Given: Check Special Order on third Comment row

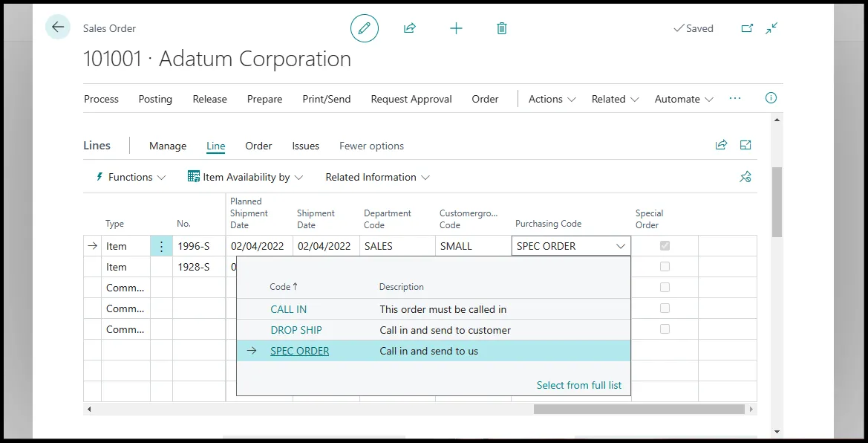Looking at the screenshot, I should pos(665,329).
